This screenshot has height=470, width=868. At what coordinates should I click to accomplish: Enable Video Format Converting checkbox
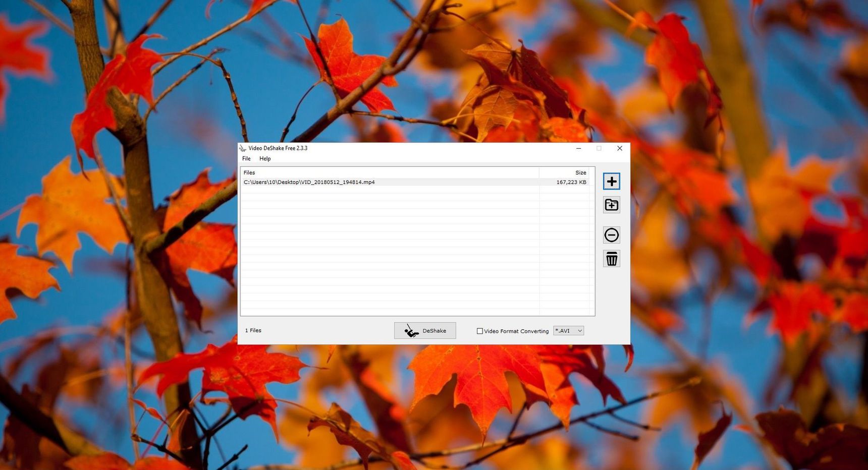480,331
